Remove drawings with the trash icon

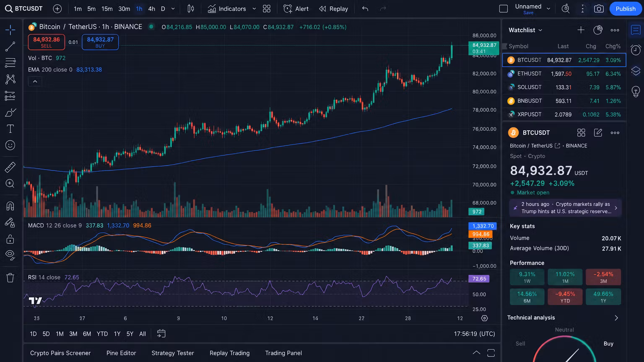click(10, 277)
